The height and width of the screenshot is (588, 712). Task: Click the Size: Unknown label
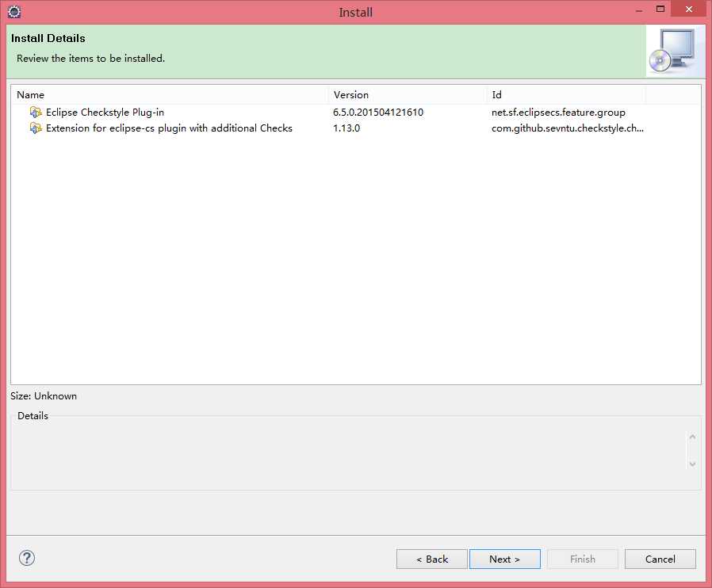click(44, 396)
